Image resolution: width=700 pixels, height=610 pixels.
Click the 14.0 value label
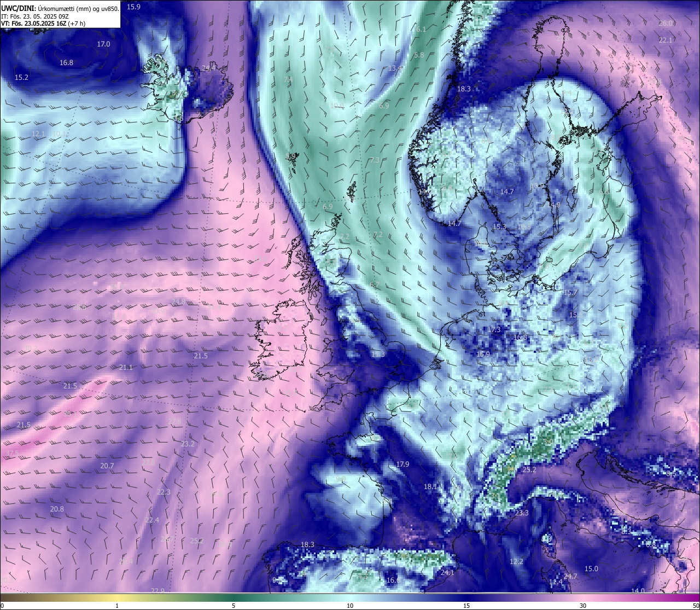(x=638, y=590)
